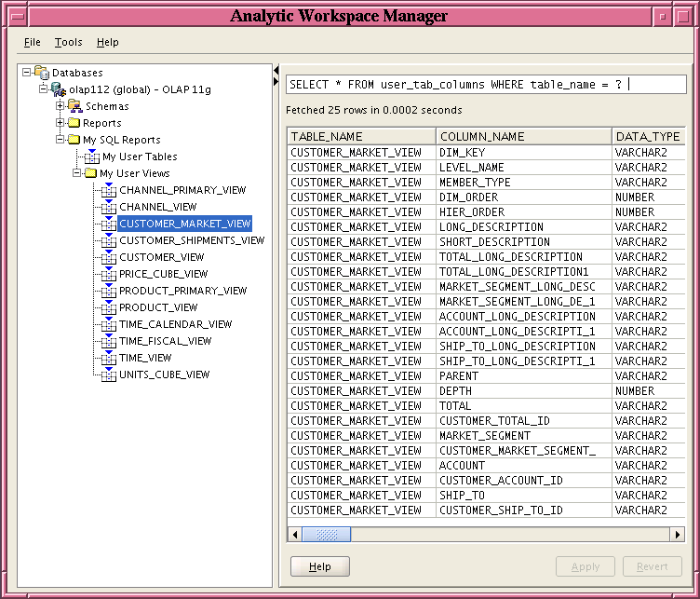The height and width of the screenshot is (599, 700).
Task: Click the PRICE_CUBE_VIEW view icon
Action: [x=108, y=274]
